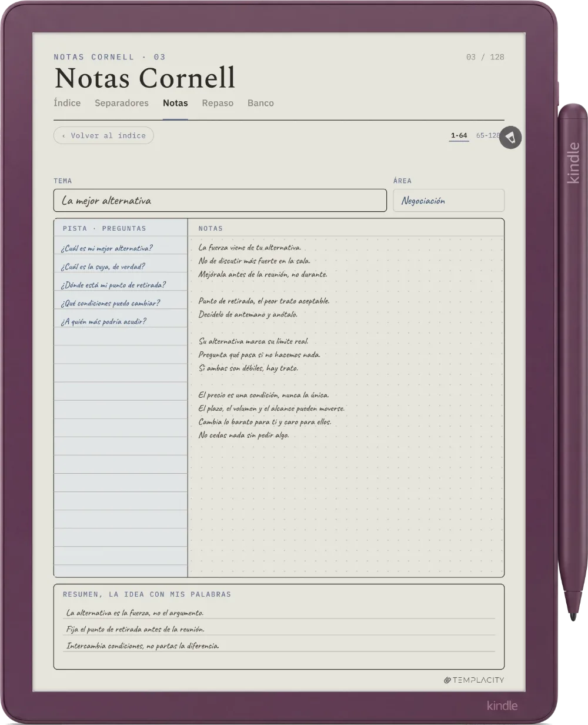Click the page counter 03 / 128
Image resolution: width=588 pixels, height=725 pixels.
coord(485,57)
